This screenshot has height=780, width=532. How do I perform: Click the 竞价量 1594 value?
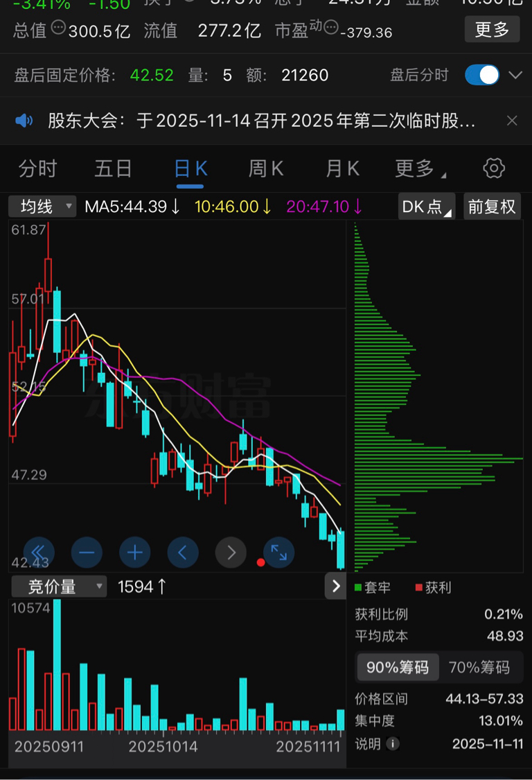point(142,587)
